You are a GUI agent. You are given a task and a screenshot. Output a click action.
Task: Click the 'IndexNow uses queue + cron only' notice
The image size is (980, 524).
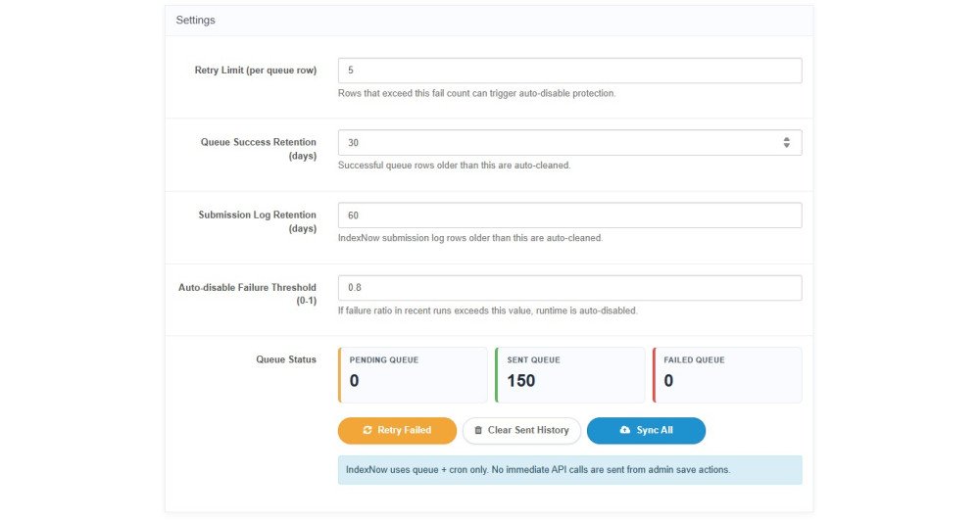(570, 470)
